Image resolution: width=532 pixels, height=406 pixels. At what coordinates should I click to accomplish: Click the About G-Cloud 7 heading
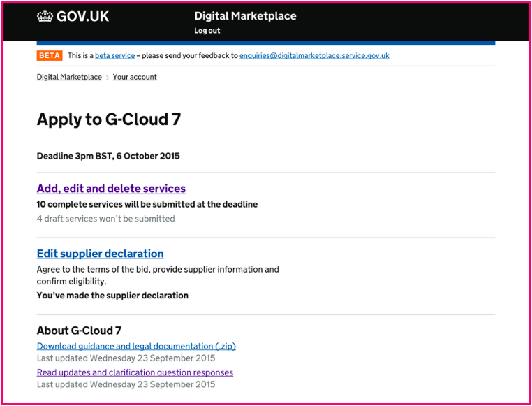(79, 331)
